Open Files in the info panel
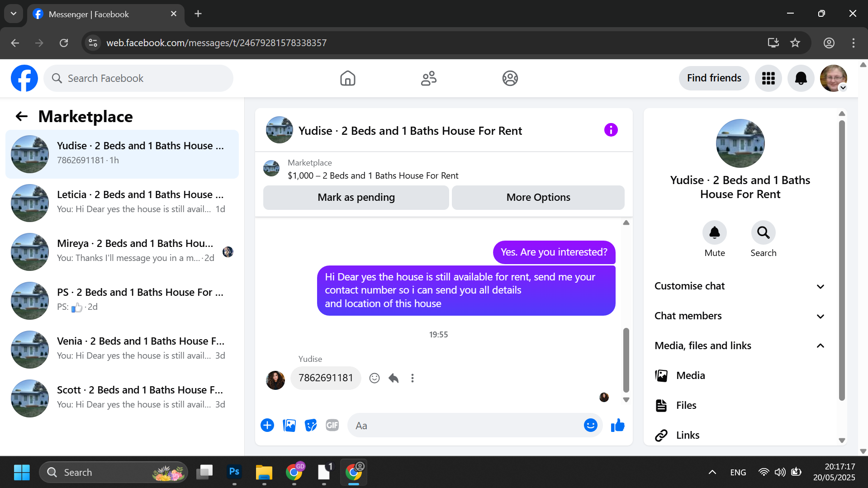 click(x=740, y=406)
